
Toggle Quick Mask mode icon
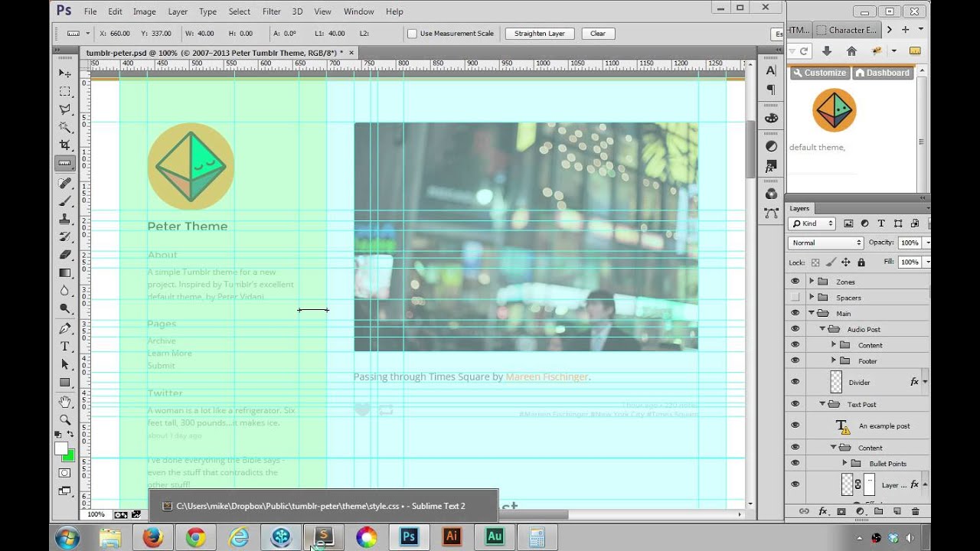[x=65, y=473]
